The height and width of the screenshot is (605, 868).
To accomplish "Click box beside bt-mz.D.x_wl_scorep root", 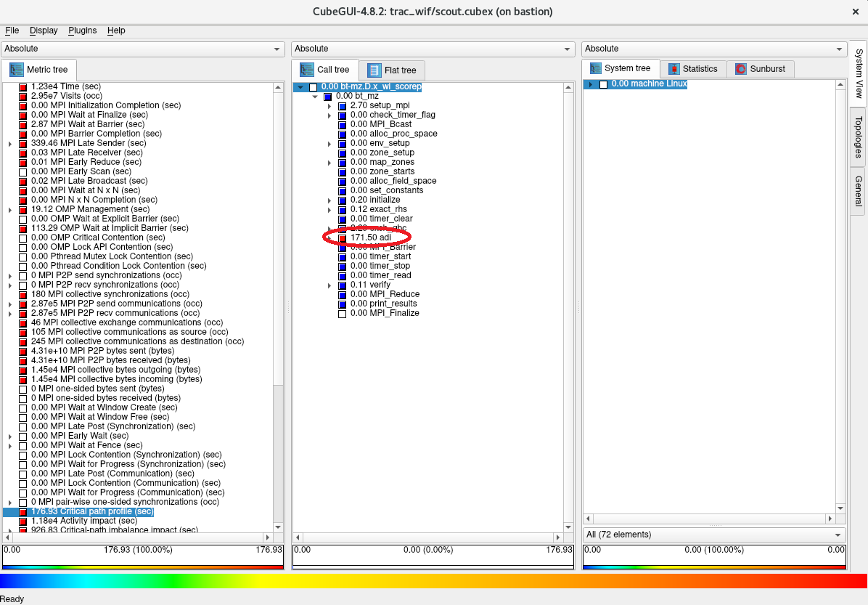I will click(313, 87).
